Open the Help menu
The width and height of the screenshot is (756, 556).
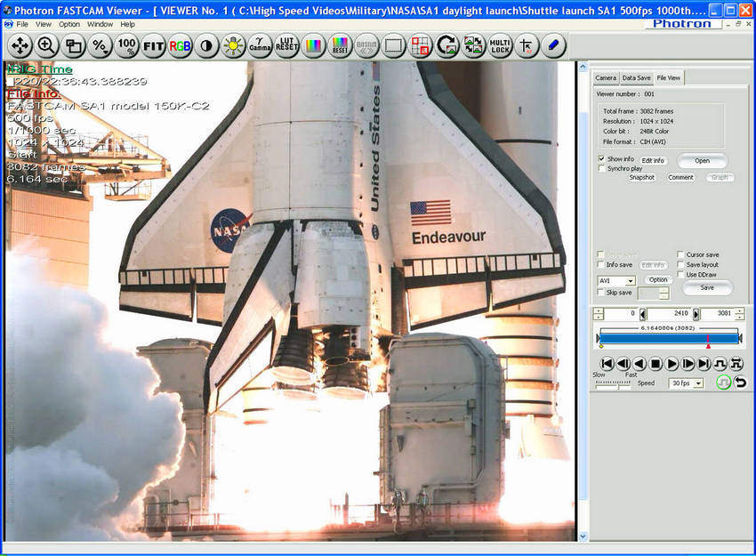tap(128, 24)
